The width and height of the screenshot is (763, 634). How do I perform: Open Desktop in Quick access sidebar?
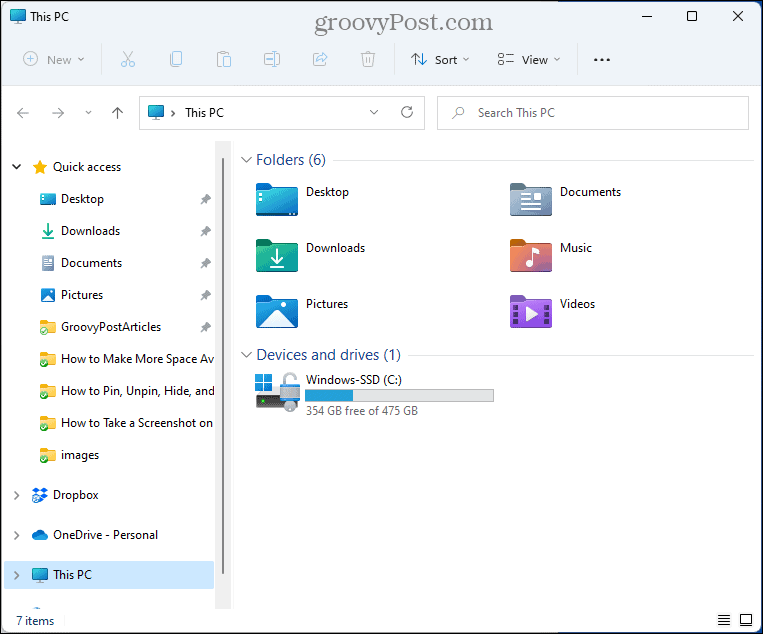82,199
